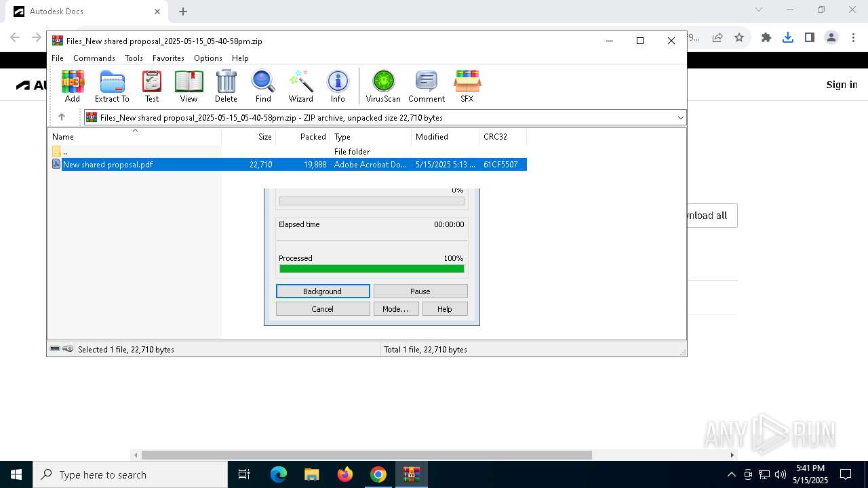
Task: Show archive Info
Action: click(x=338, y=86)
